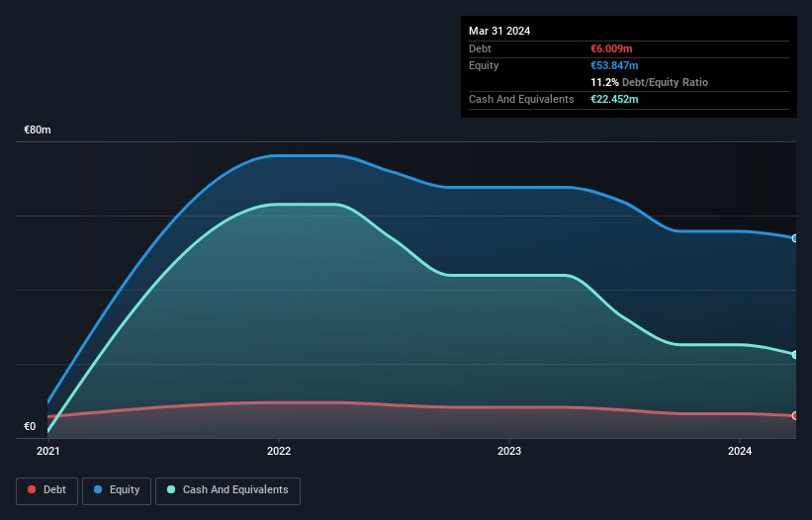Click the teal Cash And Equivalents legend dot

pos(171,489)
